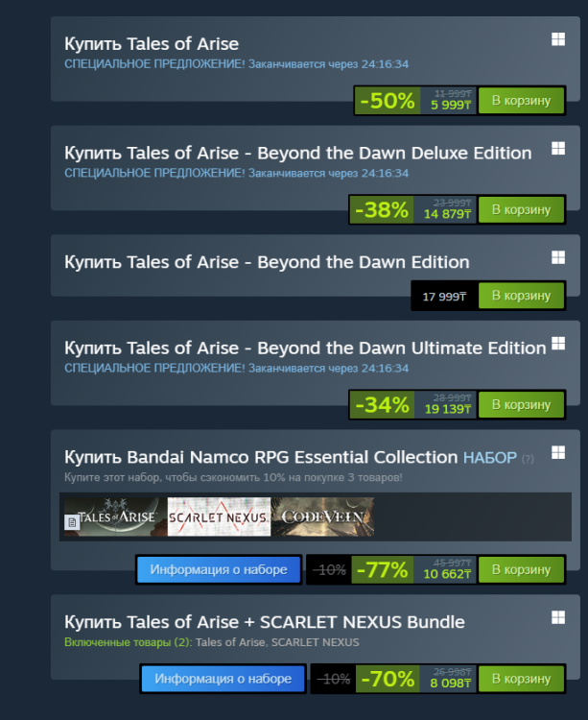Click Windows icon on Beyond the Dawn Deluxe Edition block

[x=557, y=148]
